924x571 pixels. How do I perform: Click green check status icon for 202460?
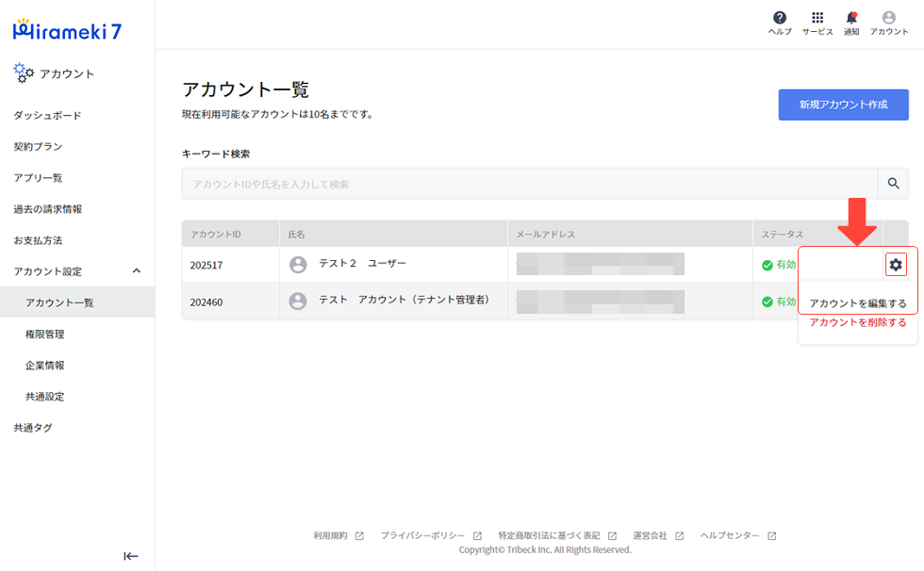coord(767,302)
